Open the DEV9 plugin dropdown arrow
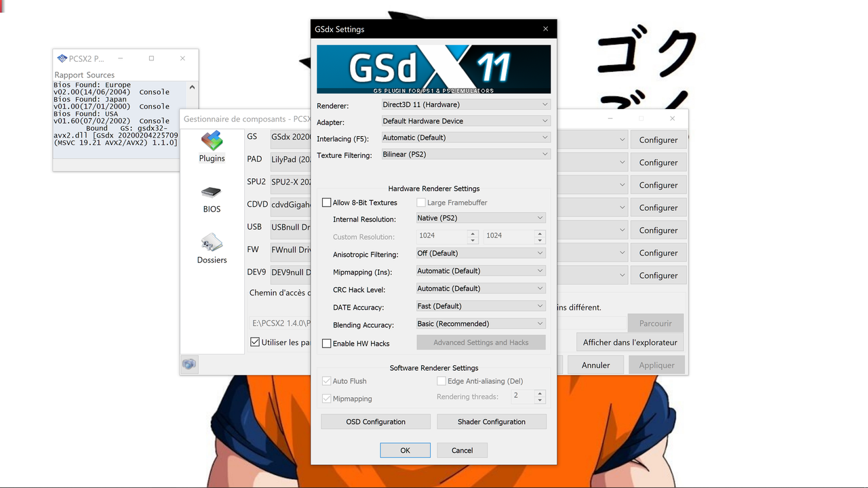The height and width of the screenshot is (488, 868). point(623,275)
